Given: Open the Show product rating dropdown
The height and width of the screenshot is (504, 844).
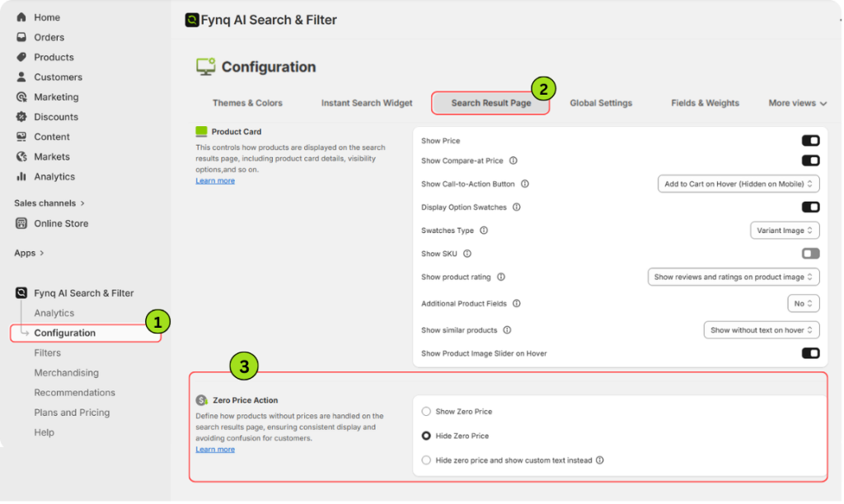Looking at the screenshot, I should click(734, 277).
